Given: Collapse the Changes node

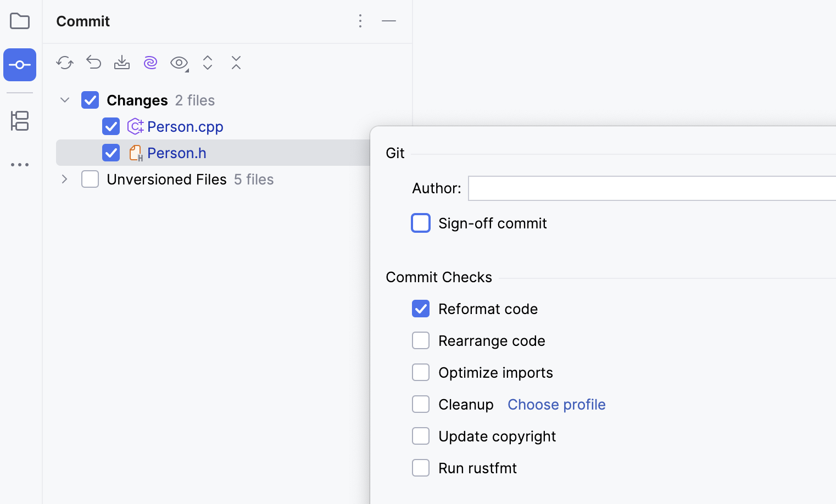Looking at the screenshot, I should 64,100.
